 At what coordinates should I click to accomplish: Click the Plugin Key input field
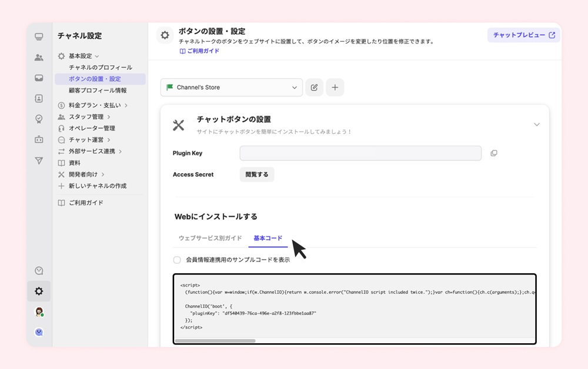point(360,153)
